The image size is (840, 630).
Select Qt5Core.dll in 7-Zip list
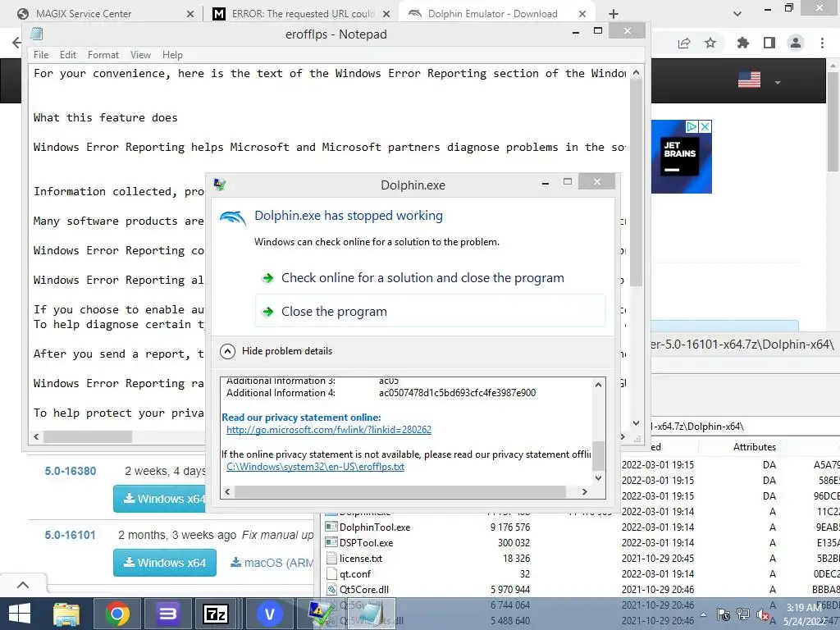point(363,589)
